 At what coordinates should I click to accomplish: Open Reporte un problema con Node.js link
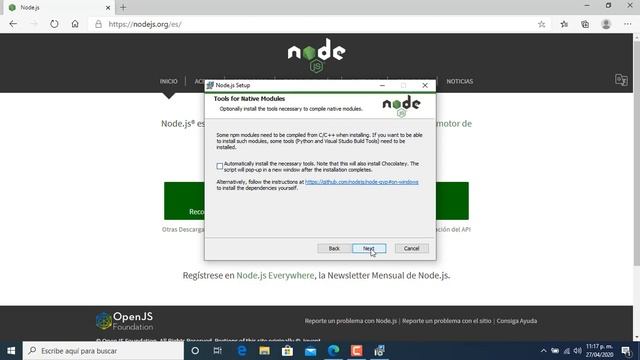pyautogui.click(x=351, y=321)
